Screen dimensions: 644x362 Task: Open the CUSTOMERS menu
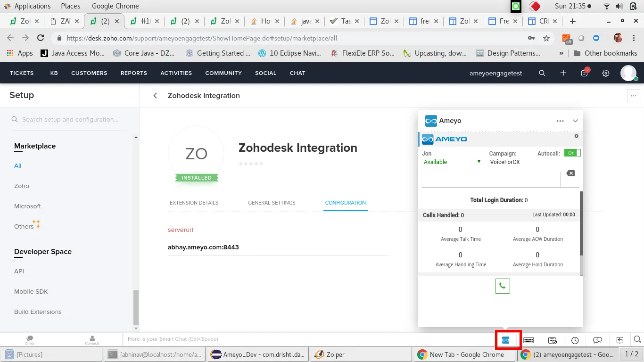point(89,73)
